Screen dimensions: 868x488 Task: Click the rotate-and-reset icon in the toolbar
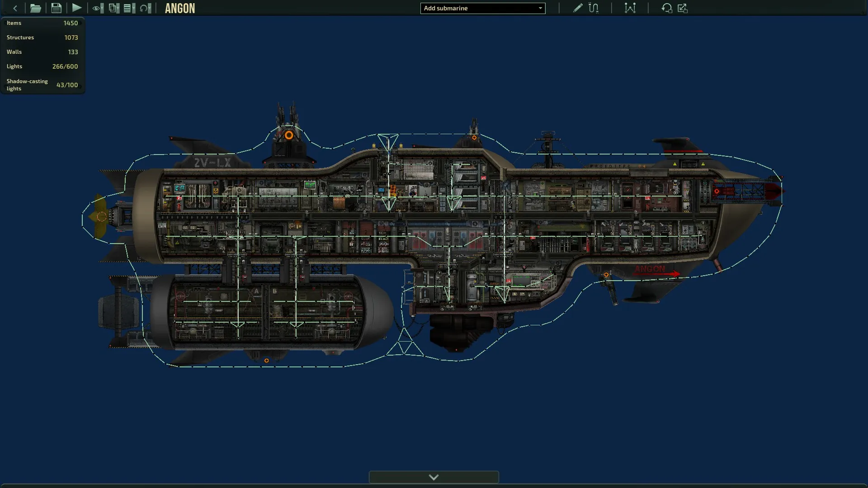pyautogui.click(x=666, y=8)
